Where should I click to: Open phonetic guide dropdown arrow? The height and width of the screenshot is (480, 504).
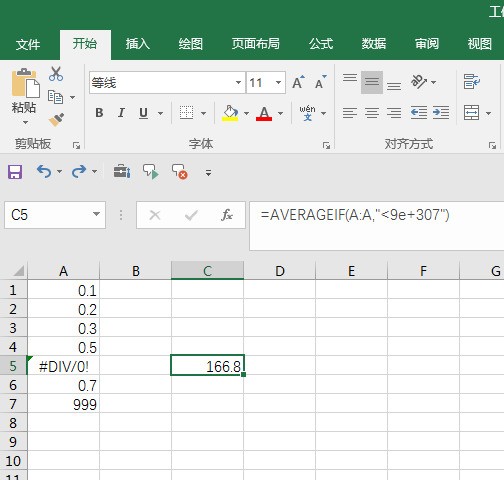pos(323,113)
